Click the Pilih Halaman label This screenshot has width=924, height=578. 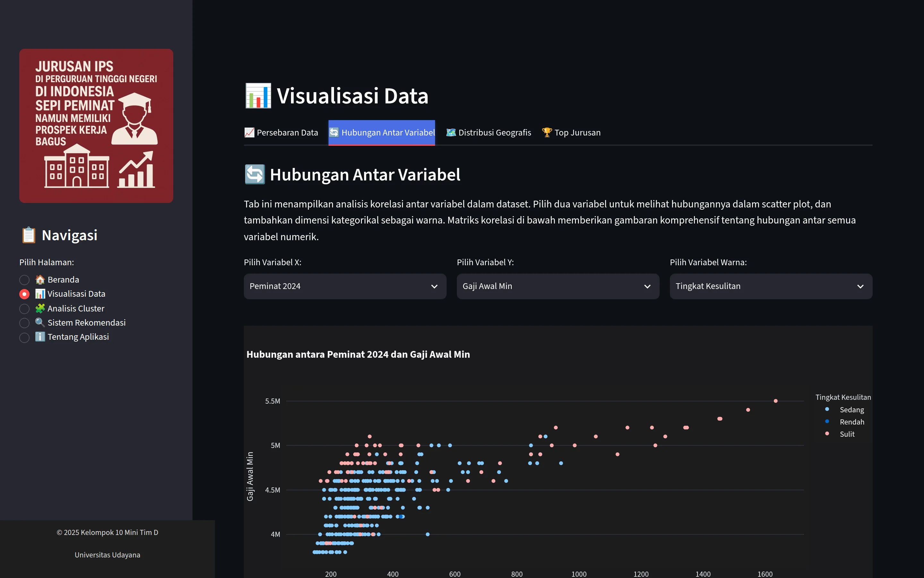47,262
